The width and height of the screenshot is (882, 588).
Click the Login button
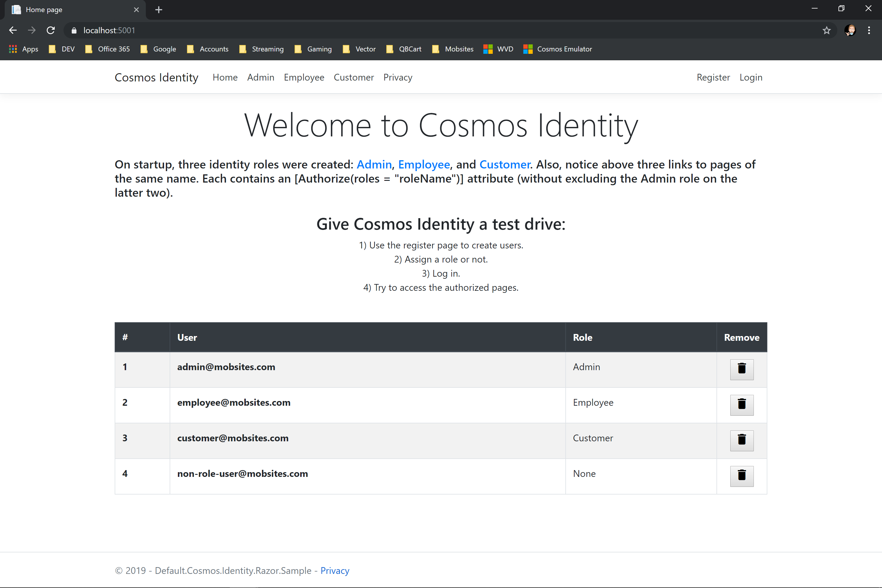pyautogui.click(x=751, y=77)
